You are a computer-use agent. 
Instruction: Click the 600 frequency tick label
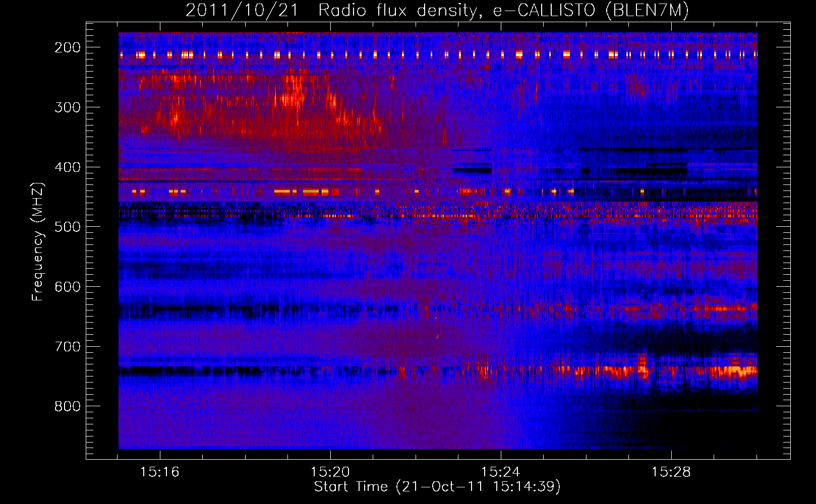coord(68,287)
